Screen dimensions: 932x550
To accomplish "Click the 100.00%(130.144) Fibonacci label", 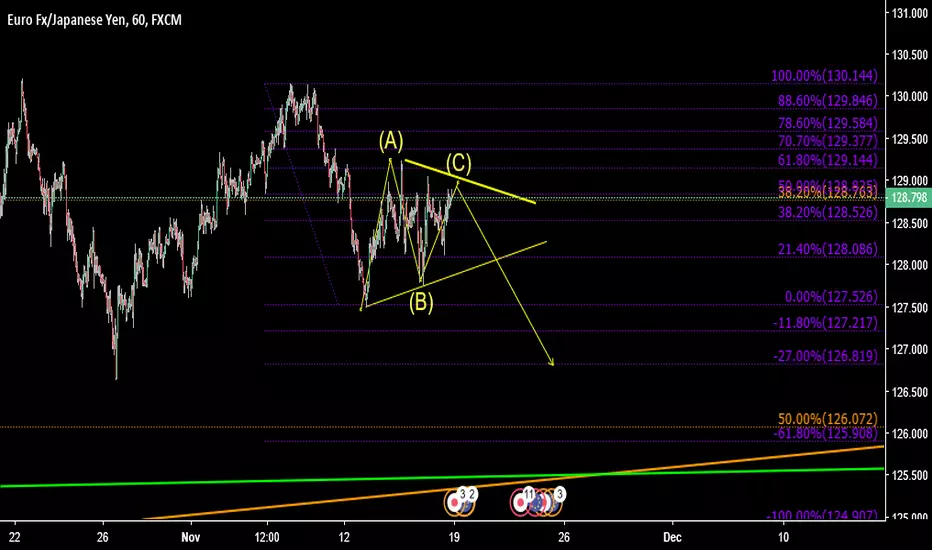I will (824, 76).
